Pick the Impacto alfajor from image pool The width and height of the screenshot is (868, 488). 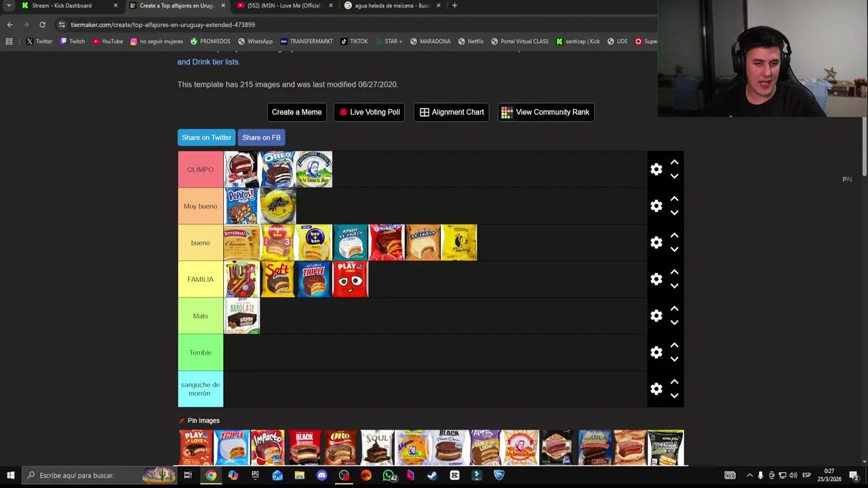coord(268,447)
